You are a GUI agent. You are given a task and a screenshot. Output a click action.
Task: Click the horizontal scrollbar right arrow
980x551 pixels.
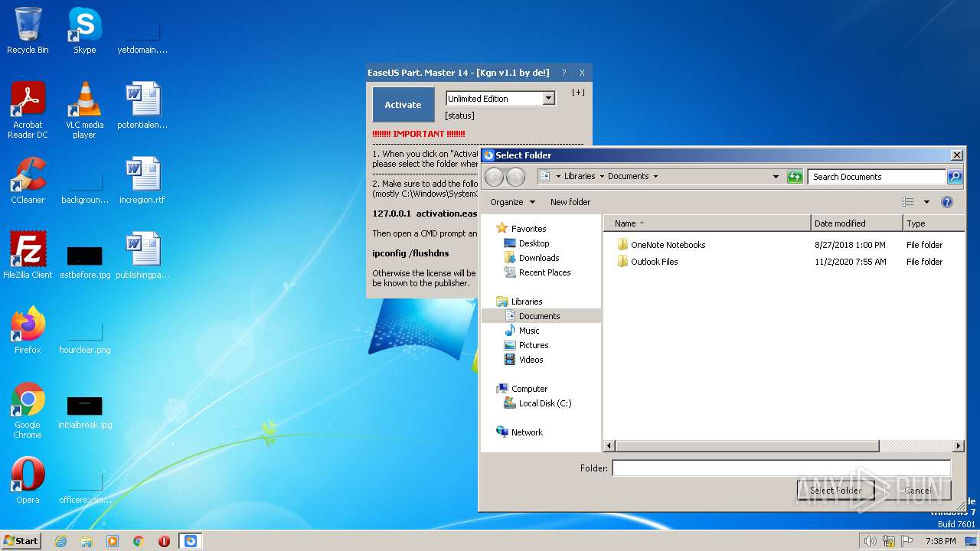coord(958,445)
